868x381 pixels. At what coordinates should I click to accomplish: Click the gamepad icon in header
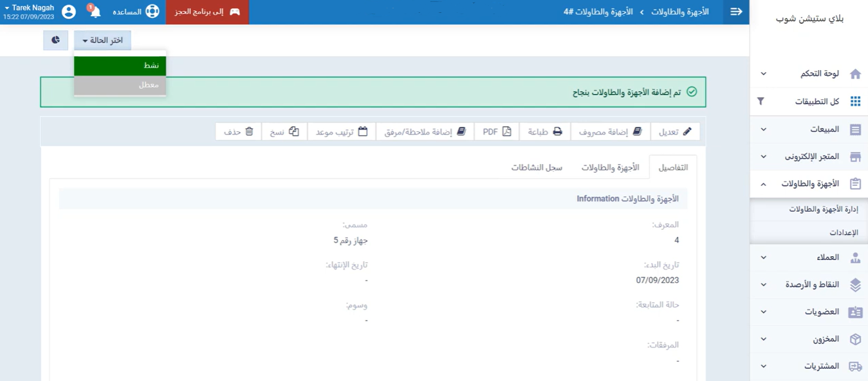(235, 12)
